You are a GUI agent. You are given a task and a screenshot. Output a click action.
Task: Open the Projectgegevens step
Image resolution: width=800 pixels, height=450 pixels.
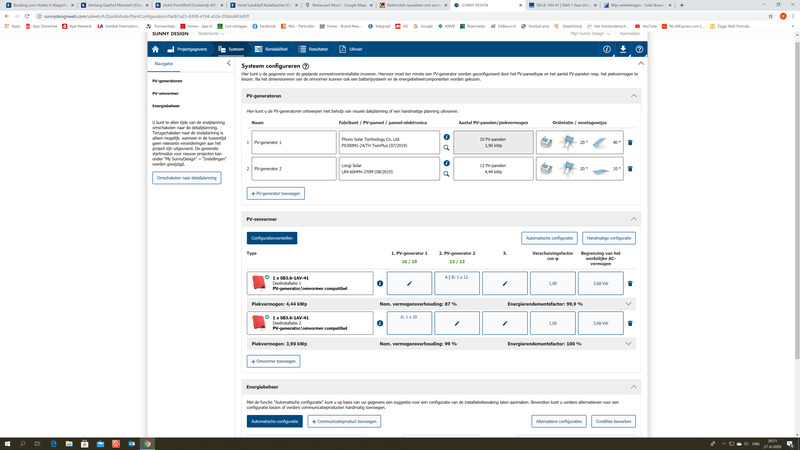[x=187, y=49]
